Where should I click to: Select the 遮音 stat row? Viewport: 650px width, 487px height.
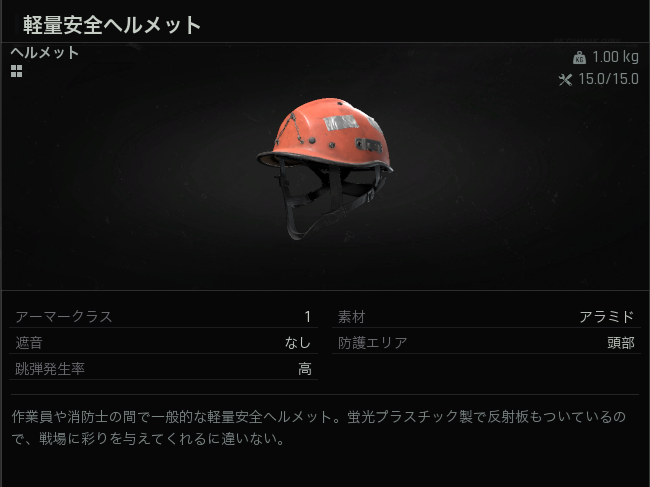point(163,343)
